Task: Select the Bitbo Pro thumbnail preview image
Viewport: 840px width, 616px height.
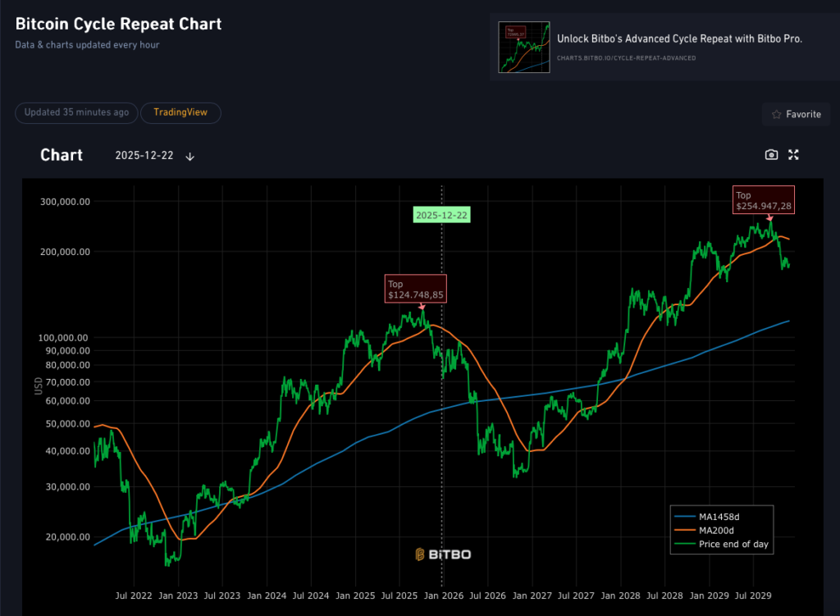Action: pos(523,47)
